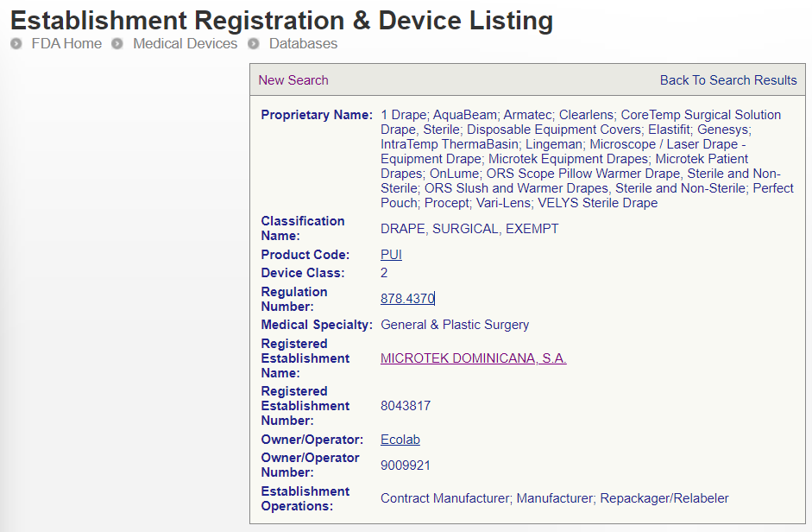Click owner/operator number 9009921
The image size is (812, 532).
click(x=406, y=465)
